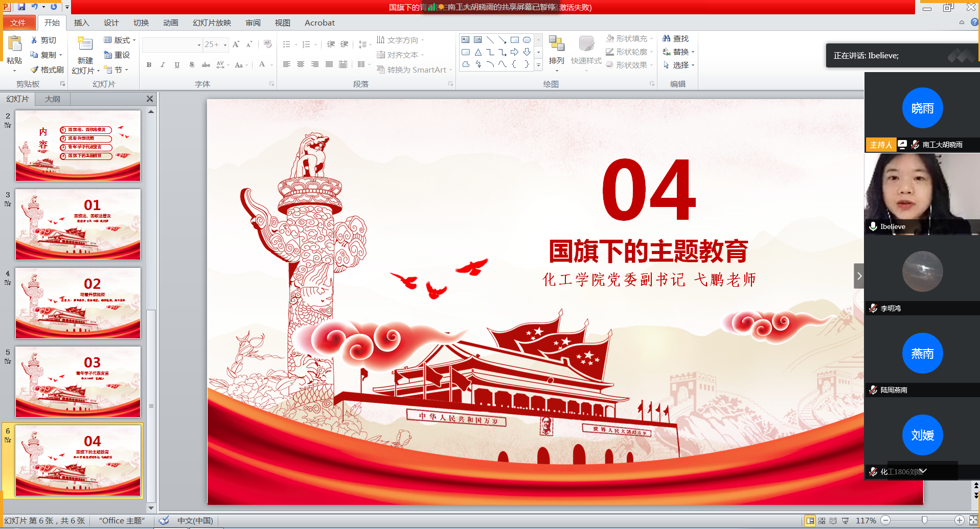Switch to Slide Sorter view in status bar
980x529 pixels.
coord(822,520)
